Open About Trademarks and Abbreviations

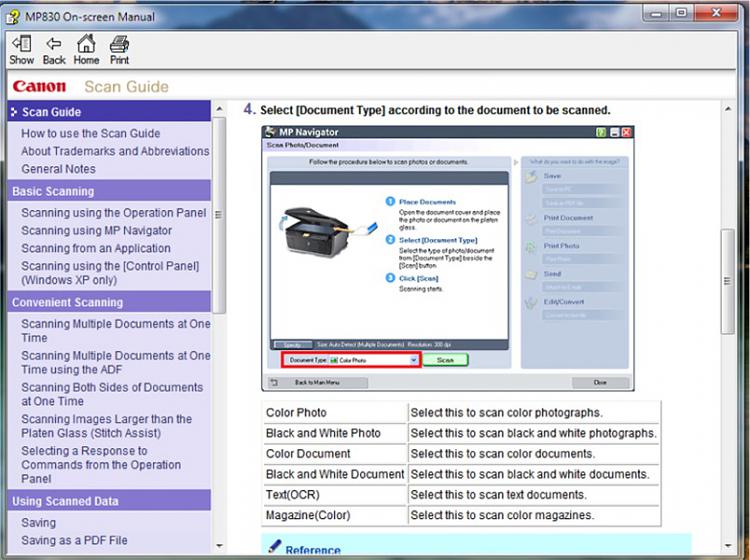point(115,151)
